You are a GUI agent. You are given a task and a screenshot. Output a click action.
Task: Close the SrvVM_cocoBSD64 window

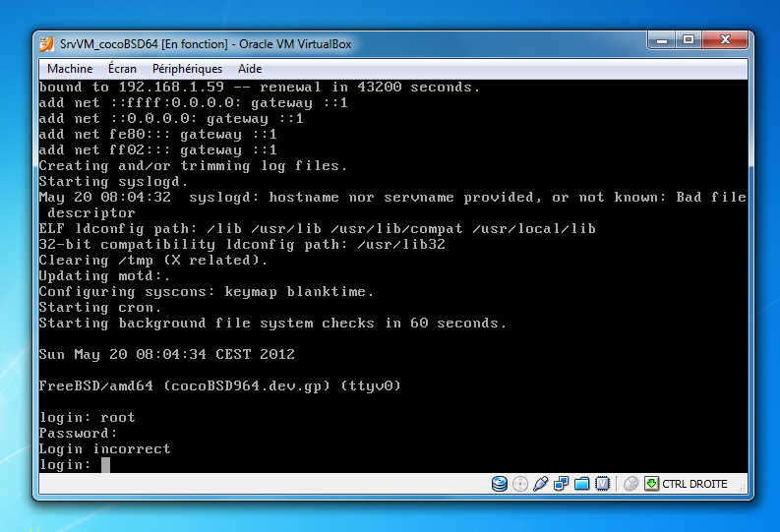click(x=726, y=40)
